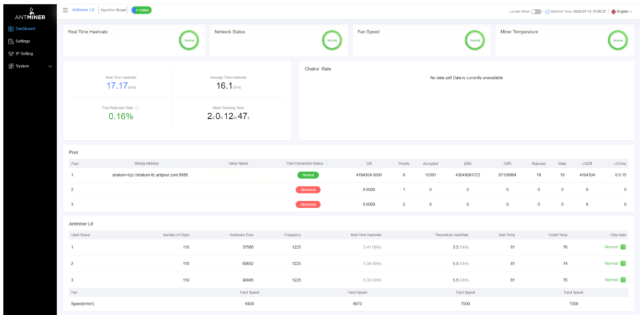Image resolution: width=644 pixels, height=315 pixels.
Task: Click hash board 1 green chip indicator
Action: (x=623, y=247)
